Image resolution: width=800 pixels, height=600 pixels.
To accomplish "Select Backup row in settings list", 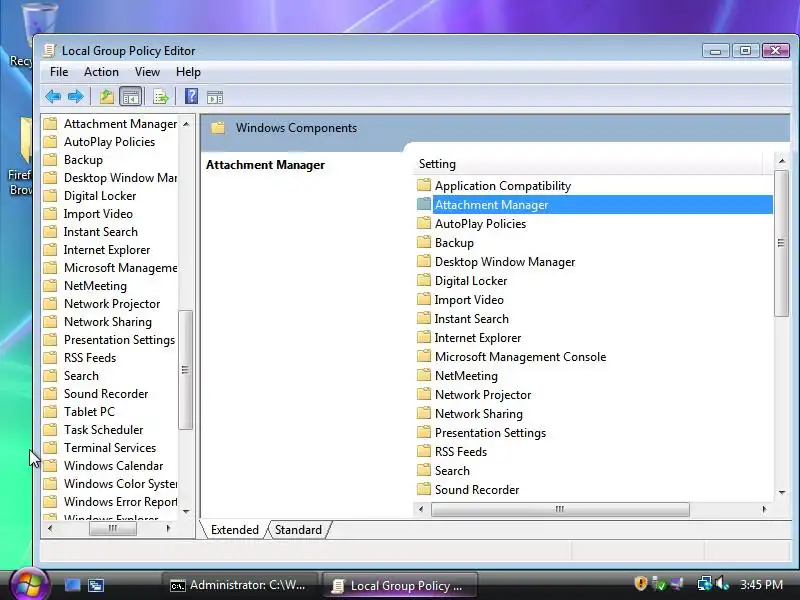I will 454,242.
